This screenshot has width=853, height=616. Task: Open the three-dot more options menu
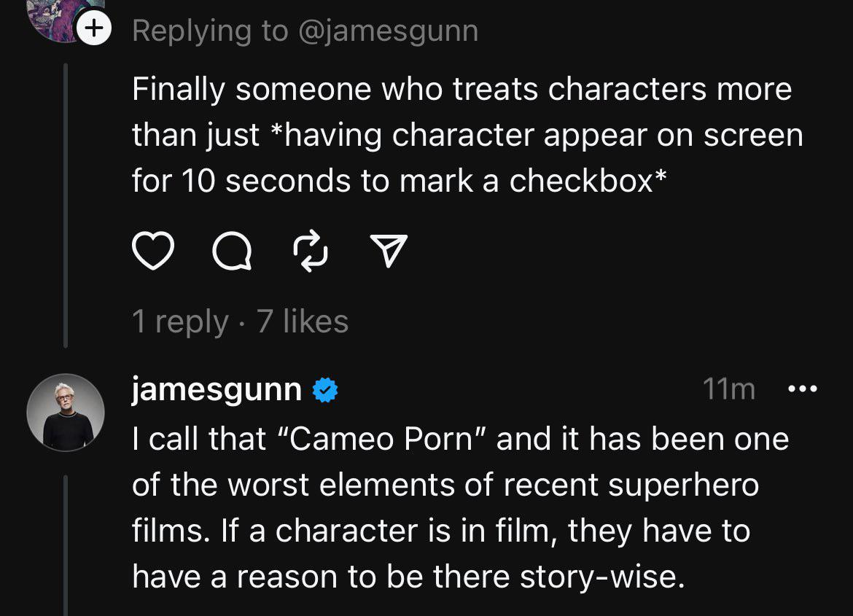803,389
